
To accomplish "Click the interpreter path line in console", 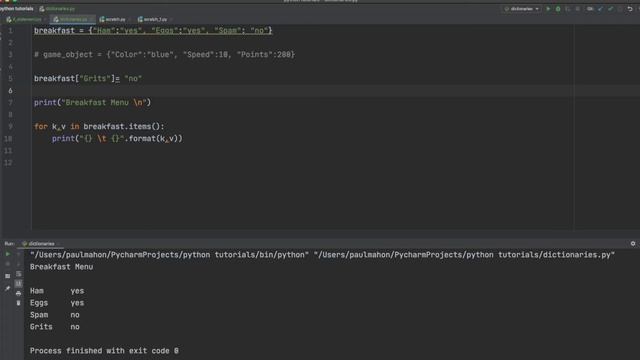I will 322,255.
